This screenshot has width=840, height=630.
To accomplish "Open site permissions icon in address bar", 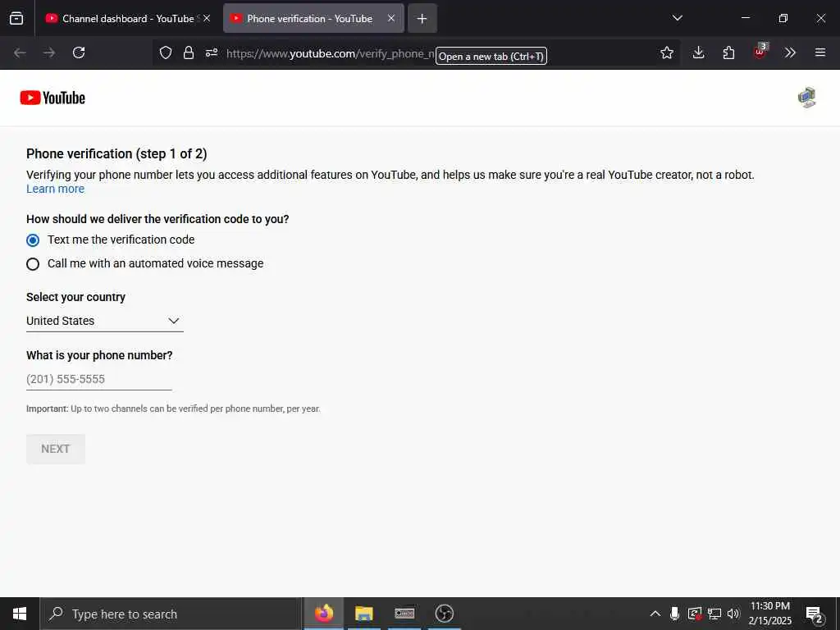I will tap(212, 52).
